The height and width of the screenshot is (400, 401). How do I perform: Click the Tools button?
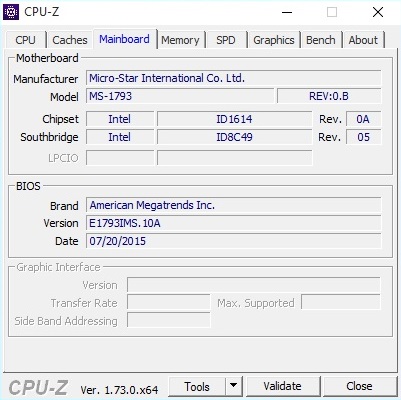197,386
